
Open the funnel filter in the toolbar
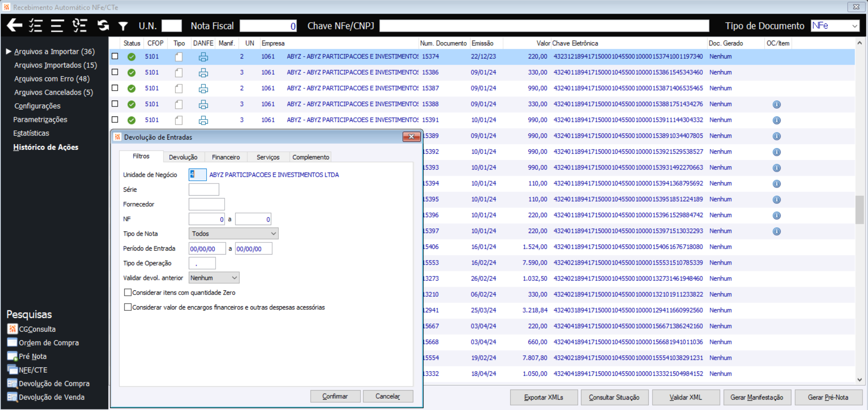[123, 26]
